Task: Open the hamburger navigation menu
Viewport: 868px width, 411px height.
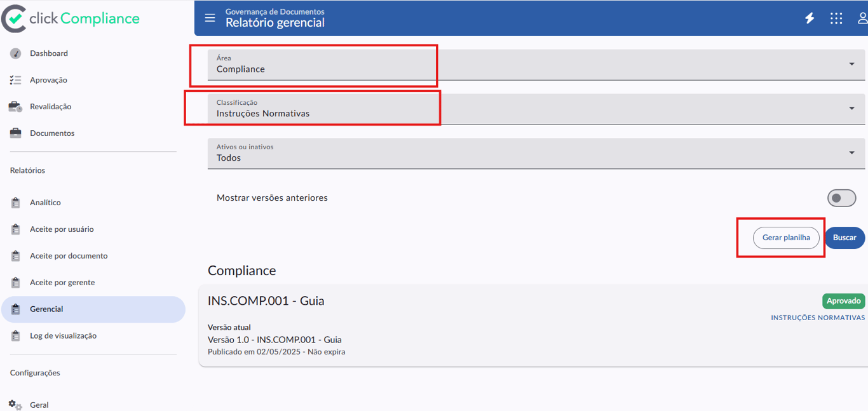Action: click(x=210, y=18)
